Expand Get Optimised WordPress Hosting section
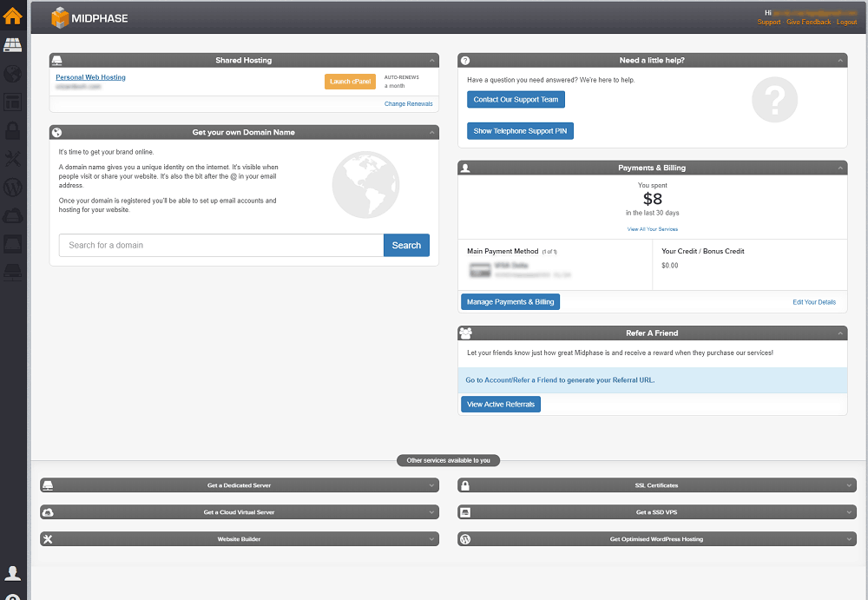The width and height of the screenshot is (868, 600). click(x=849, y=539)
